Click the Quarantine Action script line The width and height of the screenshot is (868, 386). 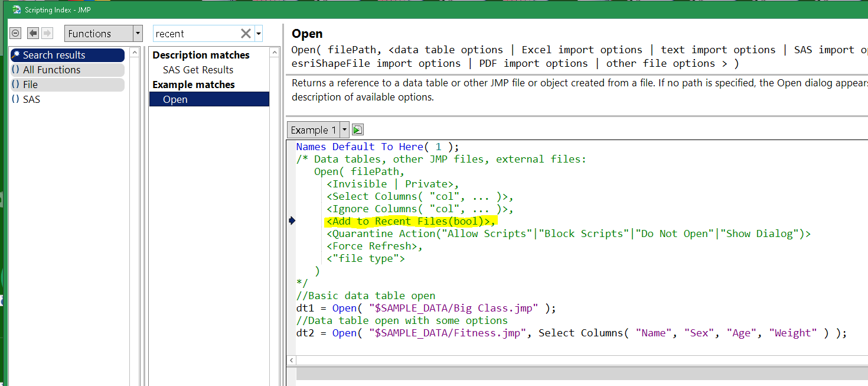(x=569, y=233)
